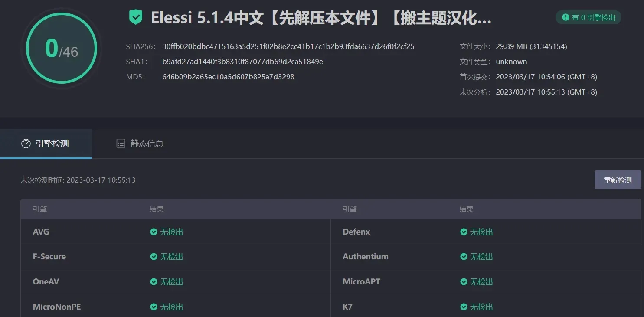Select the SHA1 hash value b9afd27a...
644x317 pixels.
point(242,62)
